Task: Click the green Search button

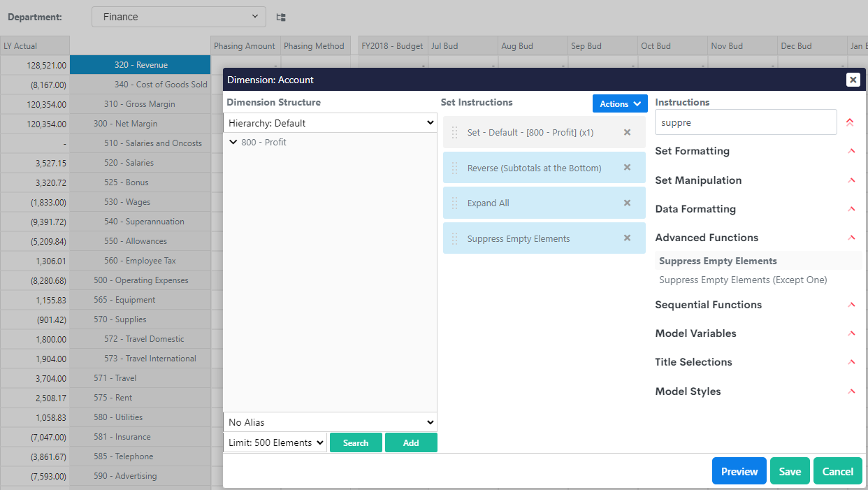Action: [x=356, y=442]
